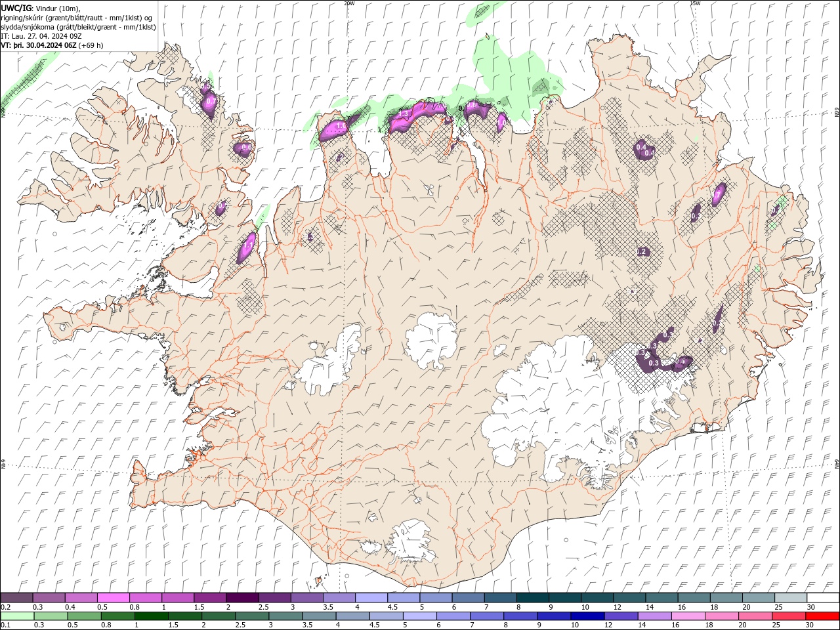Click the pale grey swatch labeled 25 in upper row
The height and width of the screenshot is (630, 840).
tap(791, 598)
